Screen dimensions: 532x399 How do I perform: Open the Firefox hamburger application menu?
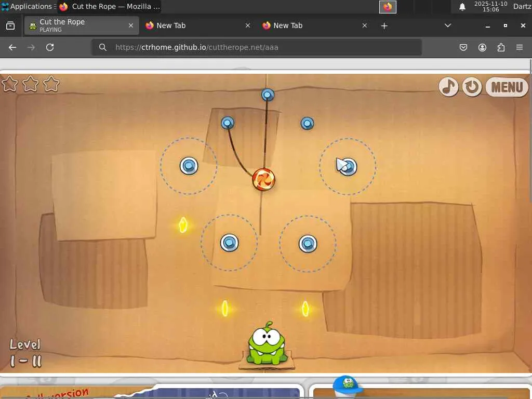click(x=520, y=47)
